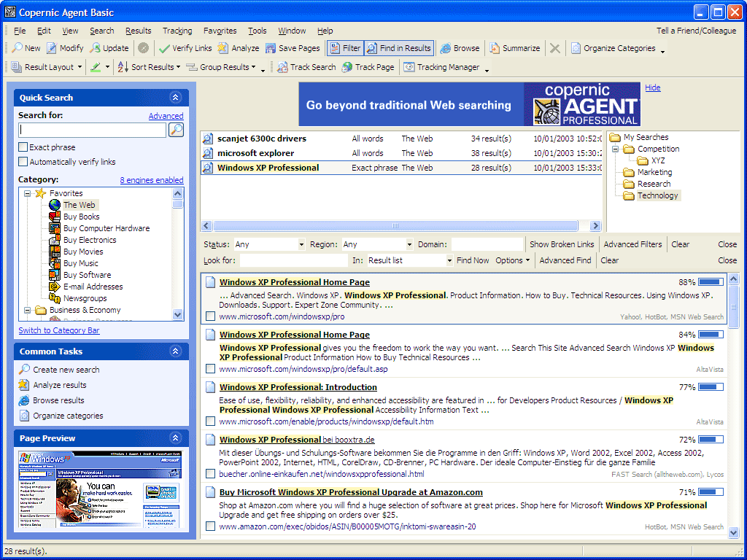Open the Tracking Manager

point(441,67)
